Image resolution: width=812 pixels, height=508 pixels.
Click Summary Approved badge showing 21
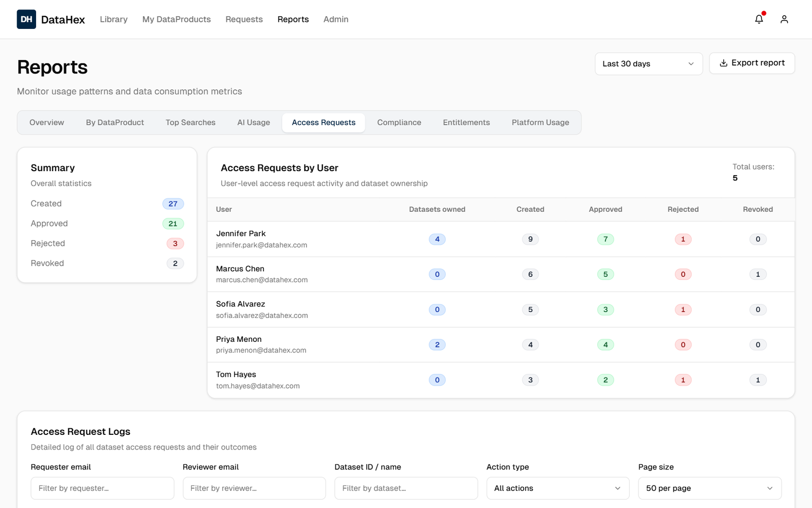tap(173, 224)
